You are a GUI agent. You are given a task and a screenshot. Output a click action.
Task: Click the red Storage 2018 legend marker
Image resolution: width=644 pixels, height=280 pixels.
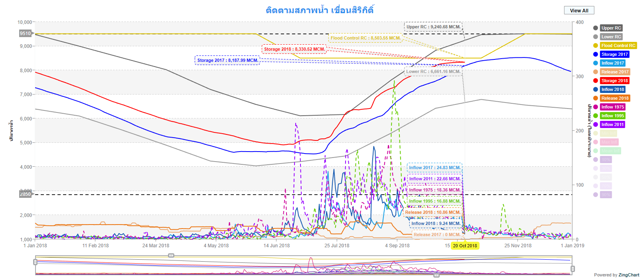tap(595, 81)
